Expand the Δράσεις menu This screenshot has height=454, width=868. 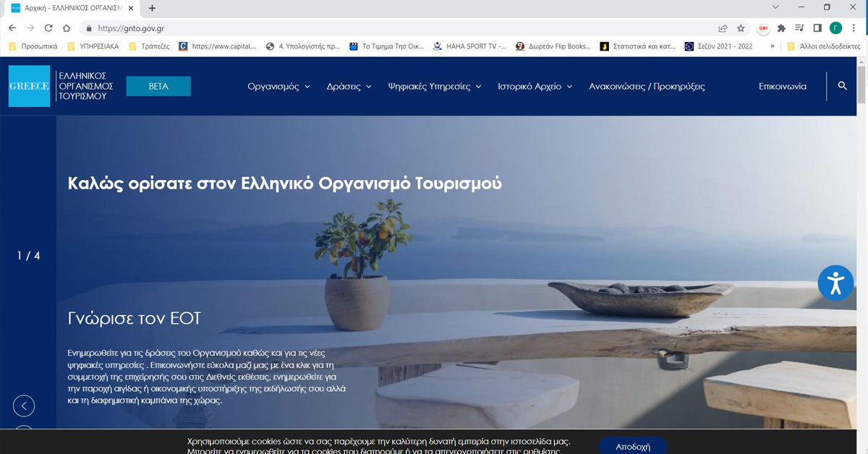click(x=349, y=86)
